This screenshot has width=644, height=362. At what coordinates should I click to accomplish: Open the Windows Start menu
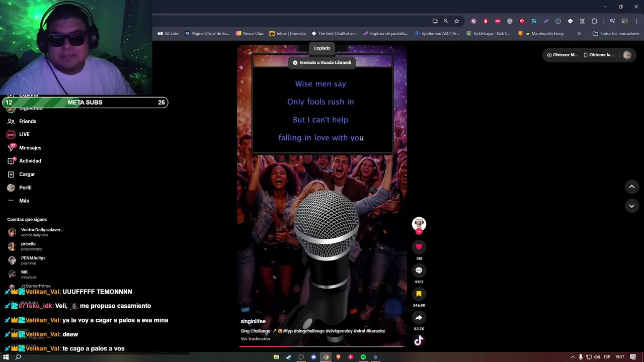[x=6, y=357]
